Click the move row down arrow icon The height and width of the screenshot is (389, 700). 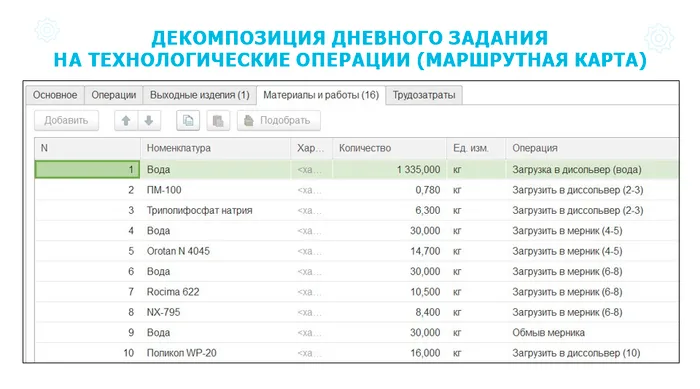click(x=149, y=121)
